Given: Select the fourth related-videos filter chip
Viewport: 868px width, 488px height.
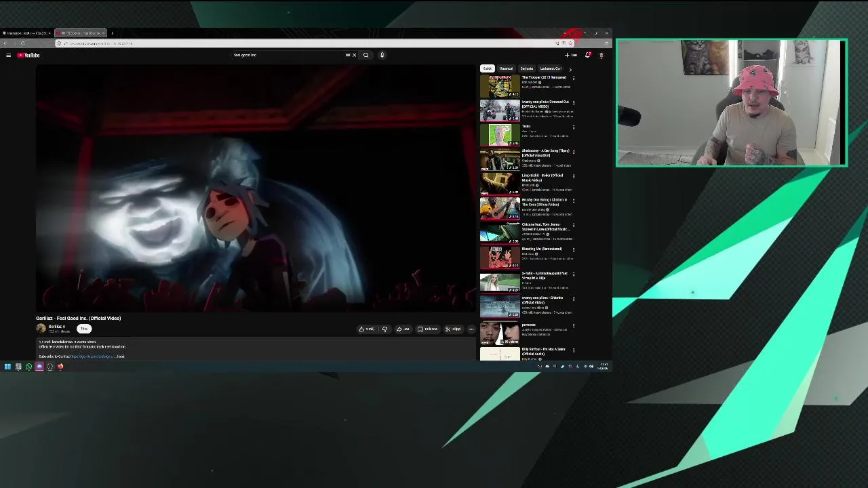Looking at the screenshot, I should 551,68.
